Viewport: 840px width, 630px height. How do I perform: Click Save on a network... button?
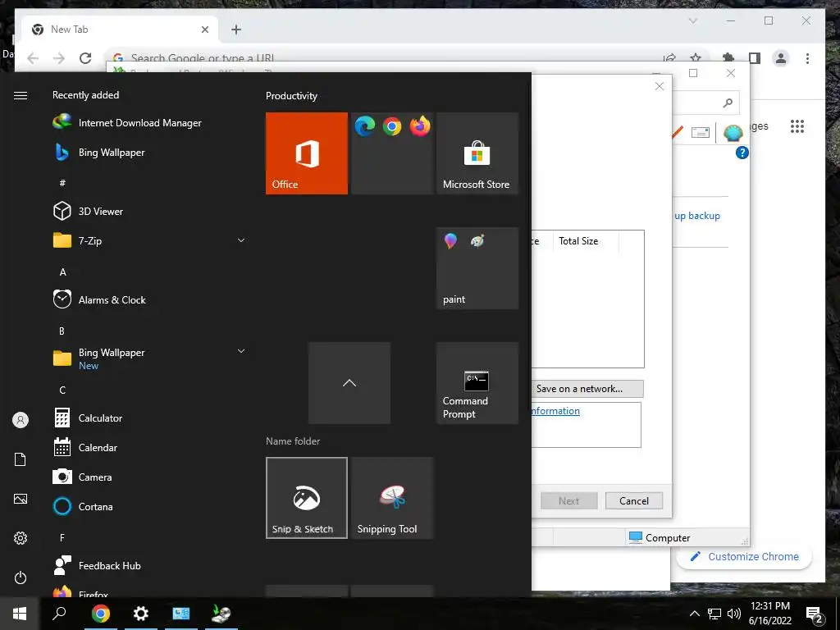(587, 389)
